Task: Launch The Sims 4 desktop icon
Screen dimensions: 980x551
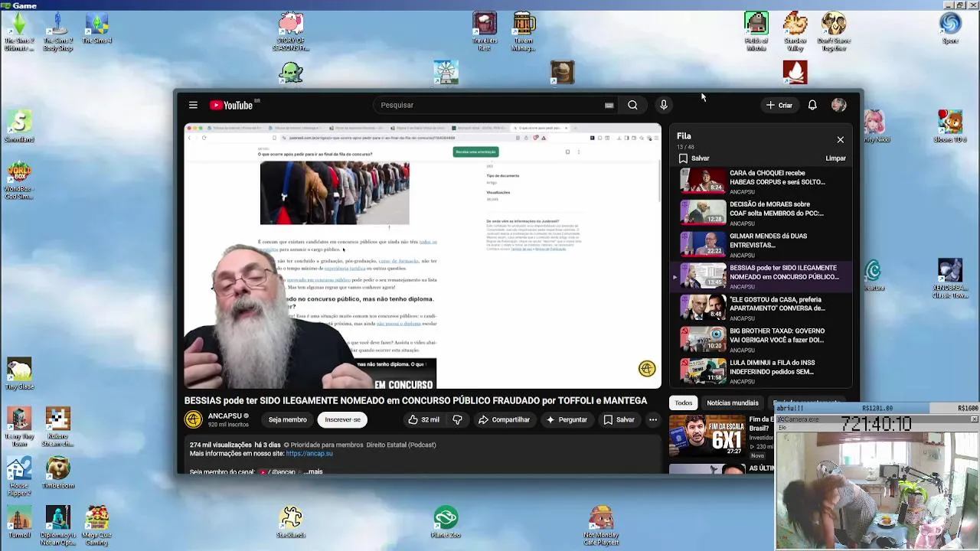Action: point(96,29)
